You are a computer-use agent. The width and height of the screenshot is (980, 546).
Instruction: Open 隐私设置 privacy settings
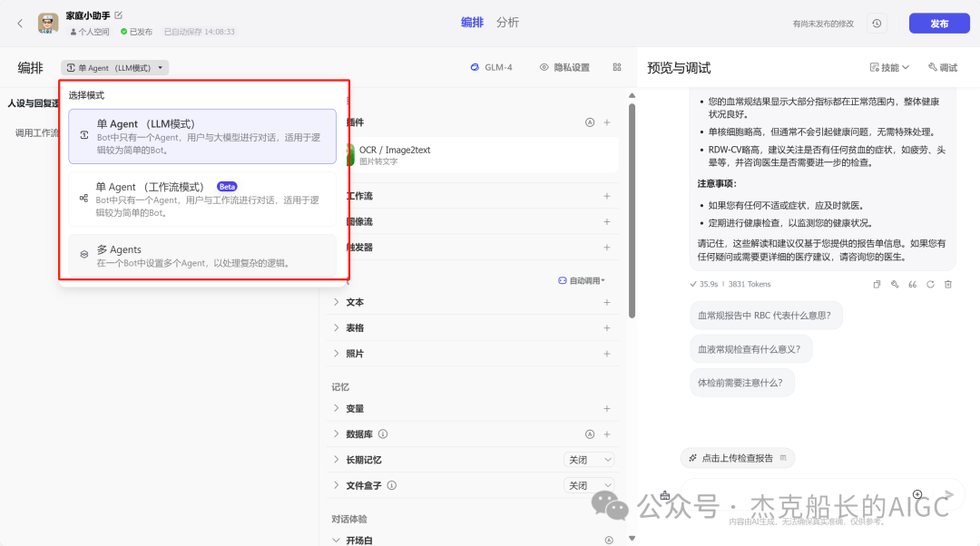pos(564,67)
